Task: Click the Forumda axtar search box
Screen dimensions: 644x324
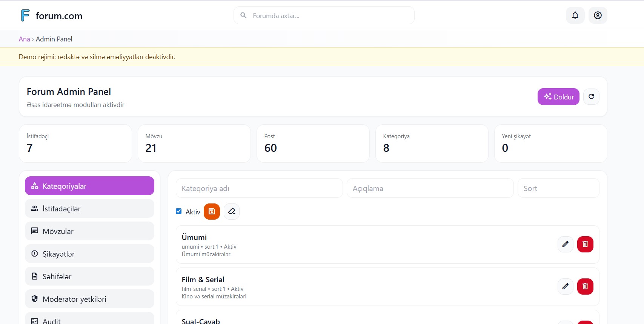Action: (x=328, y=15)
